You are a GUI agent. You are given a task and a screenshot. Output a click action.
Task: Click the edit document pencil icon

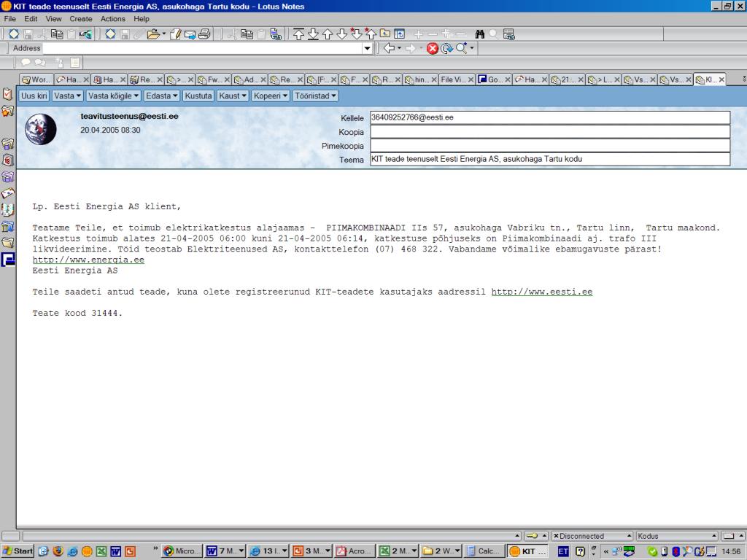tap(175, 34)
